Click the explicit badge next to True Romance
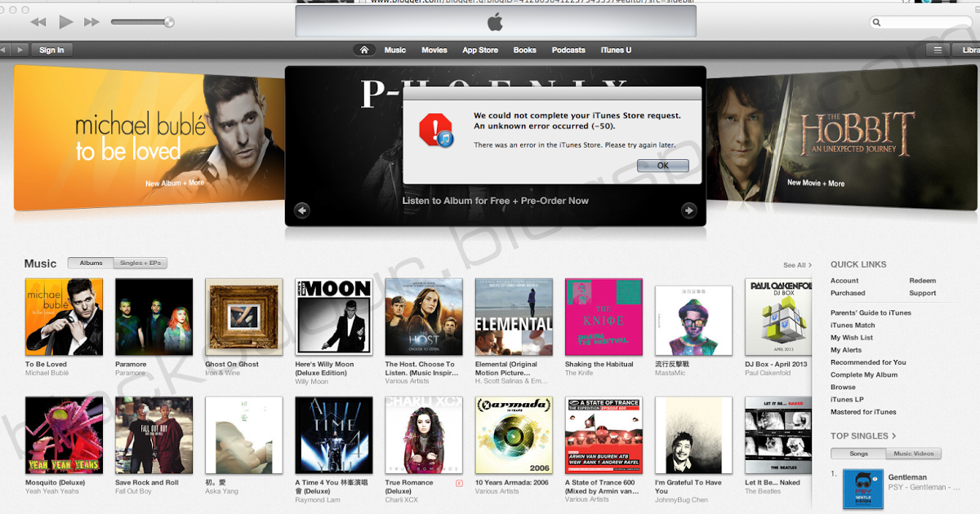 [x=459, y=483]
